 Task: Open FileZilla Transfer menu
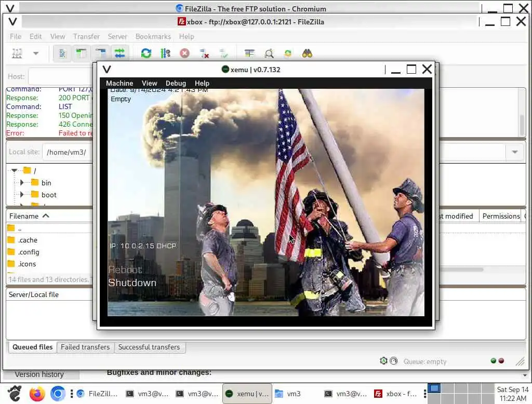tap(86, 36)
